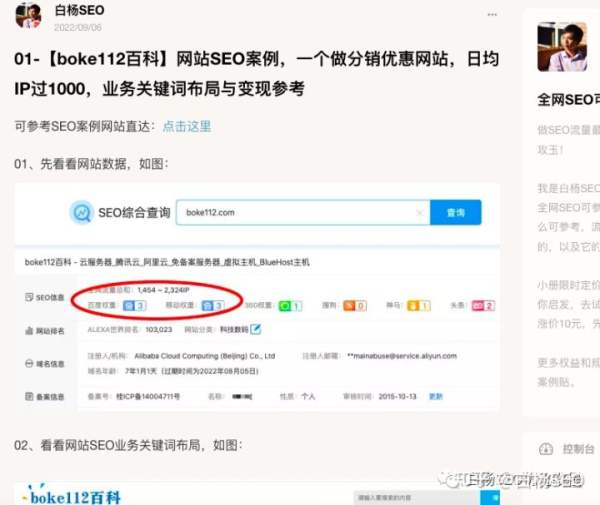
Task: Click the Sogou orange weight badge
Action: pyautogui.click(x=355, y=306)
